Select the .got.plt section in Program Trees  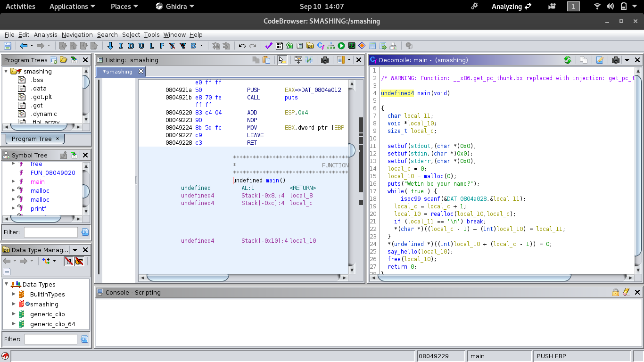pos(41,97)
